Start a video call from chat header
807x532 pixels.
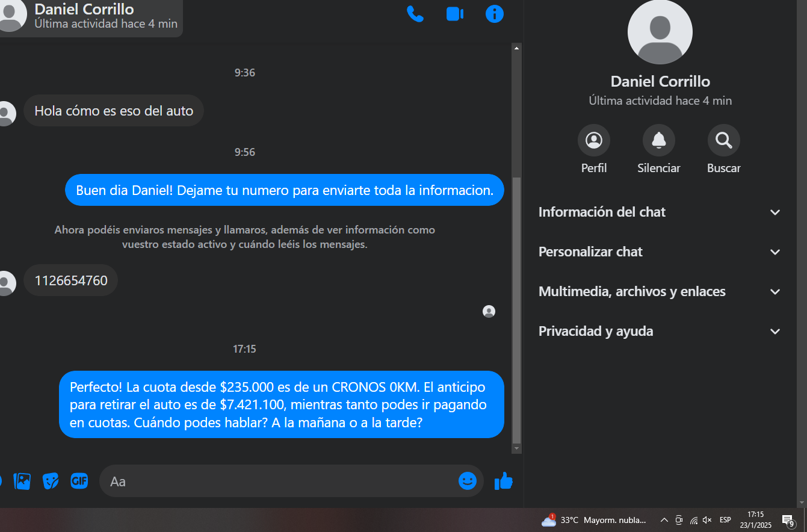(x=455, y=14)
